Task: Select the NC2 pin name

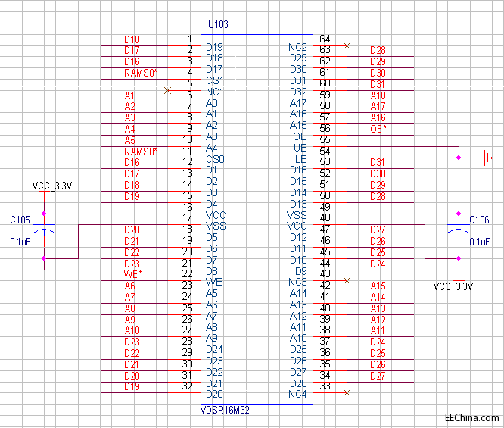Action: point(297,47)
